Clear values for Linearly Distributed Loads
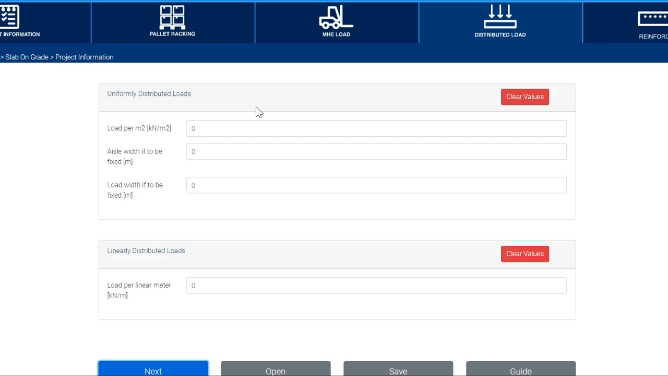668x376 pixels. 525,254
